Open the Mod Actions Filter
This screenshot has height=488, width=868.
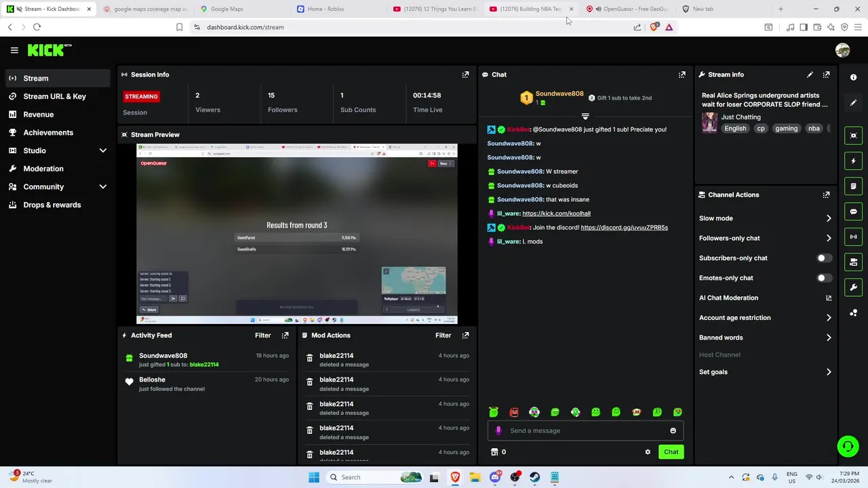[x=443, y=335]
